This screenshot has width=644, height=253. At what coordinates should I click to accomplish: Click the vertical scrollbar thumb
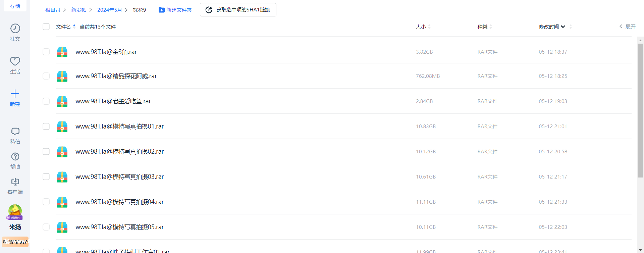(640, 111)
